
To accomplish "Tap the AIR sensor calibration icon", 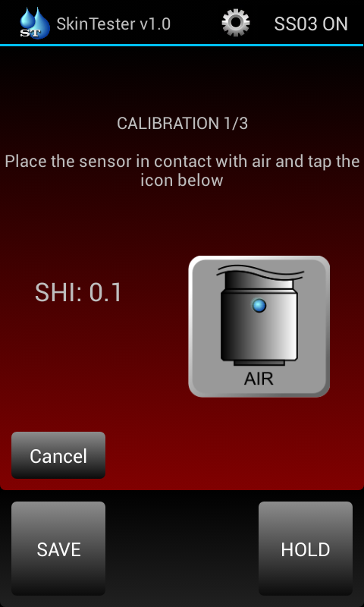I will (259, 326).
